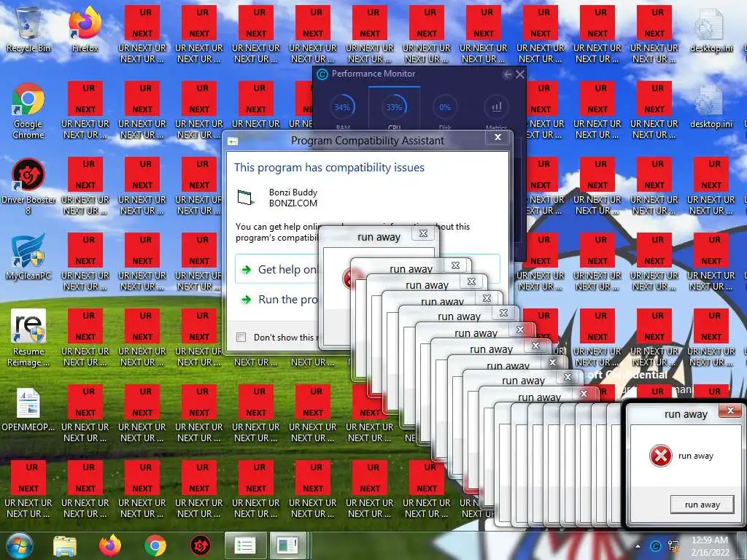The height and width of the screenshot is (560, 747).
Task: Open the network tray icon
Action: coord(674,546)
